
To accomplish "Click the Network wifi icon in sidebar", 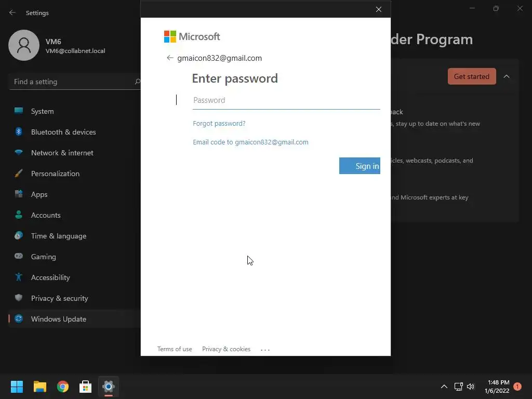I will pos(19,152).
